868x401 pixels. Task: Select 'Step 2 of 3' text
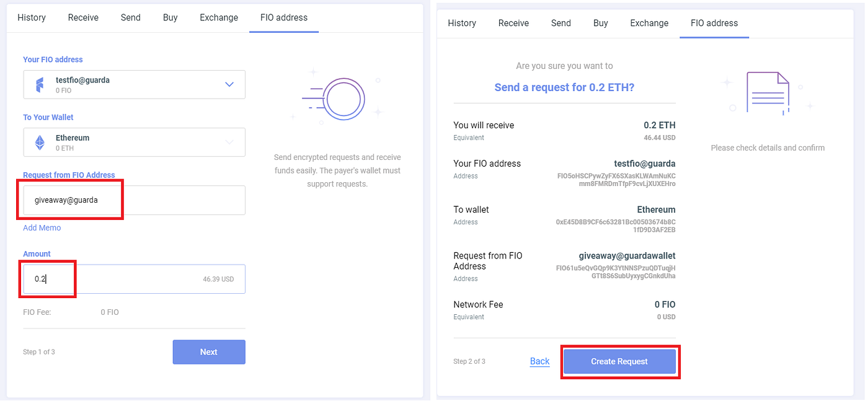click(x=469, y=361)
